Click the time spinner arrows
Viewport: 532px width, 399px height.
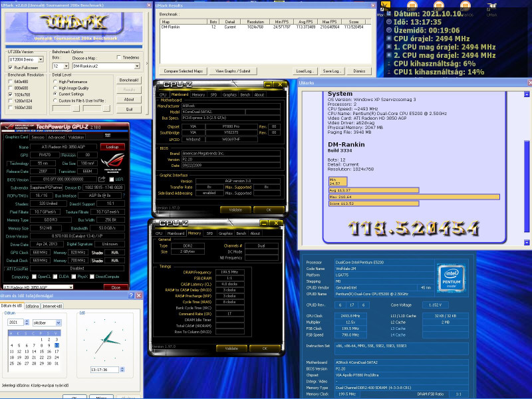click(122, 370)
